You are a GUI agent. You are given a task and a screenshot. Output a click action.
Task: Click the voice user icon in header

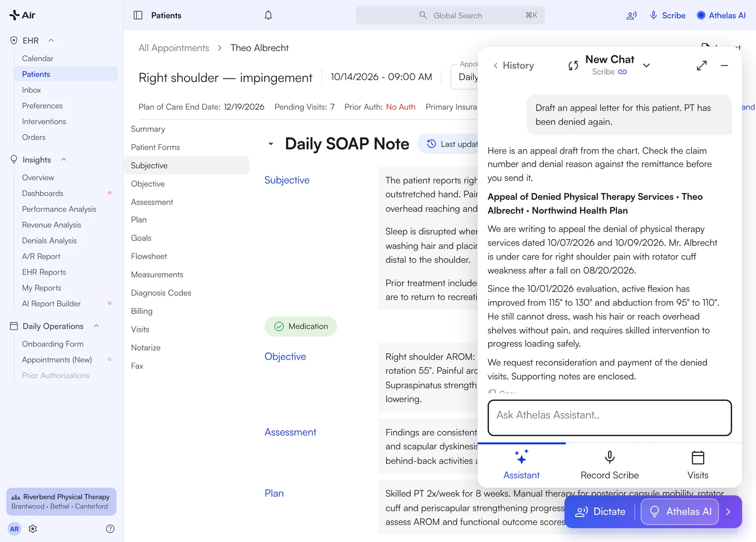632,15
